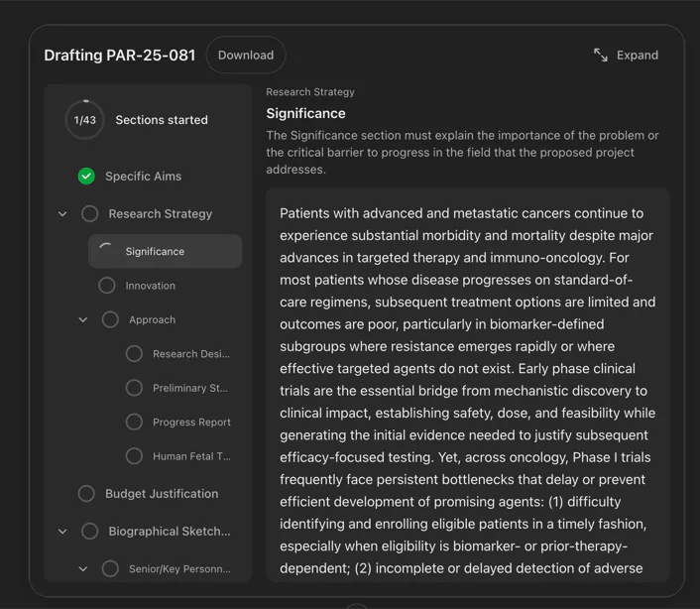Click the Research Strategy breadcrumb text
This screenshot has width=700, height=609.
(x=310, y=92)
